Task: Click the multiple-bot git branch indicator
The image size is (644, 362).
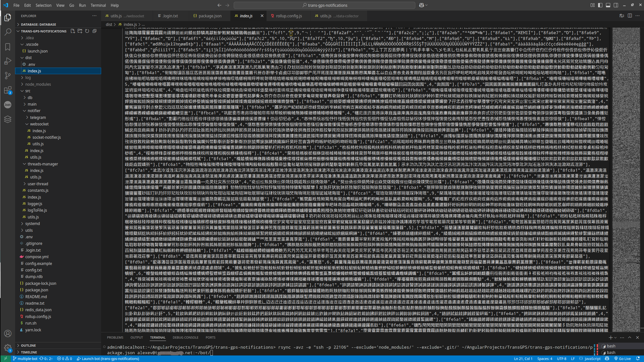Action: (25, 358)
